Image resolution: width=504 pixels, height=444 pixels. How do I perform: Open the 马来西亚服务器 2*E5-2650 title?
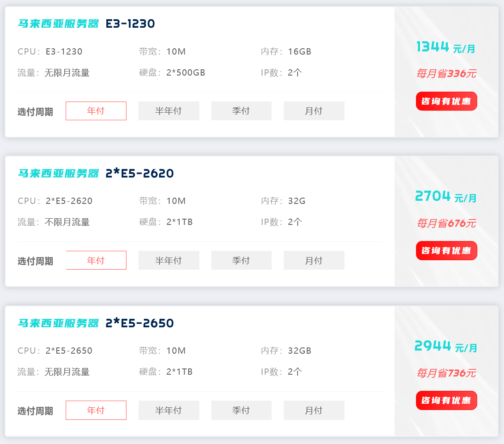click(96, 323)
